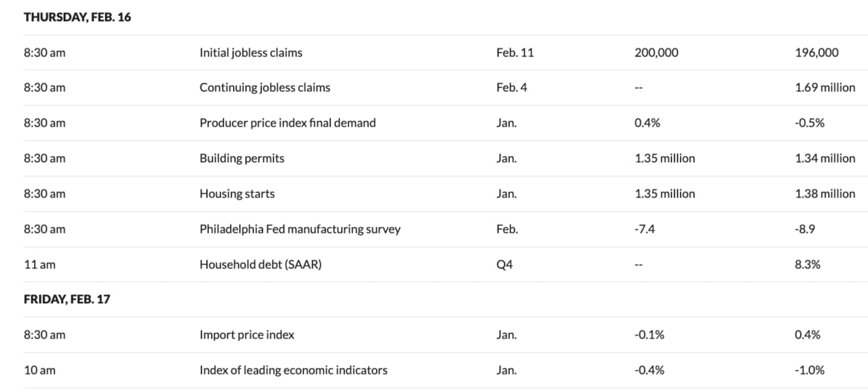Click the Household debt (SAAR) entry
Viewport: 868px width, 392px height.
pyautogui.click(x=260, y=265)
